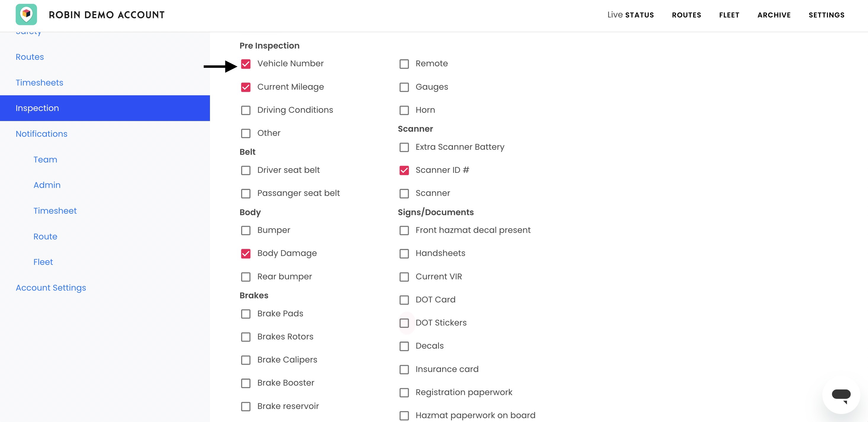Select Team under Notifications
Image resolution: width=868 pixels, height=422 pixels.
45,159
